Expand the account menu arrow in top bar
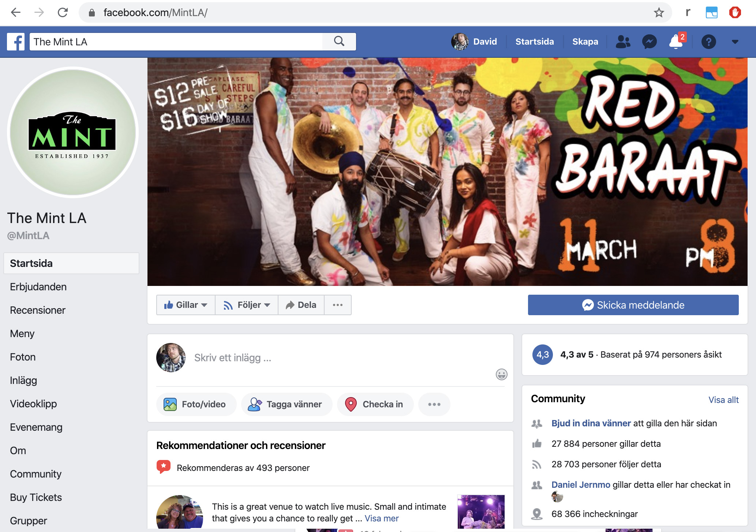This screenshot has width=756, height=532. pyautogui.click(x=735, y=42)
